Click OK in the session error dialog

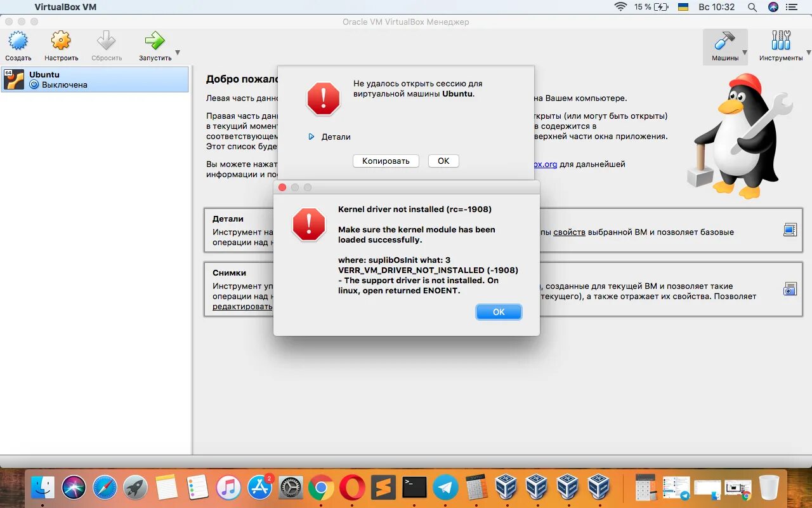(x=443, y=161)
